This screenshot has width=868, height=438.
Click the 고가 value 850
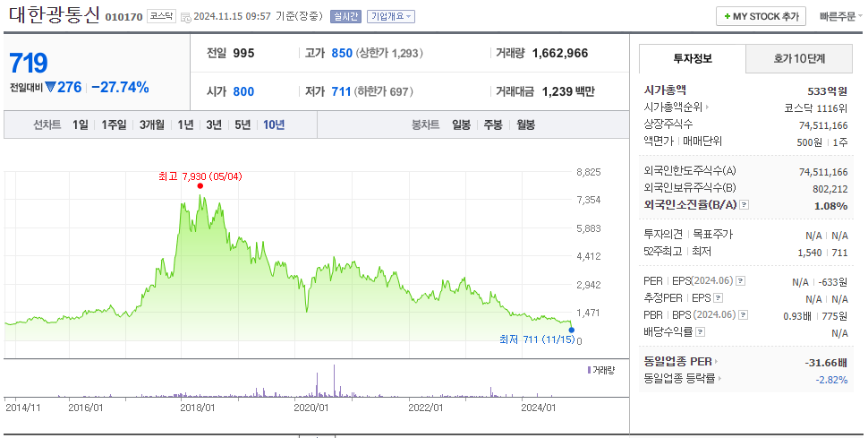(342, 53)
